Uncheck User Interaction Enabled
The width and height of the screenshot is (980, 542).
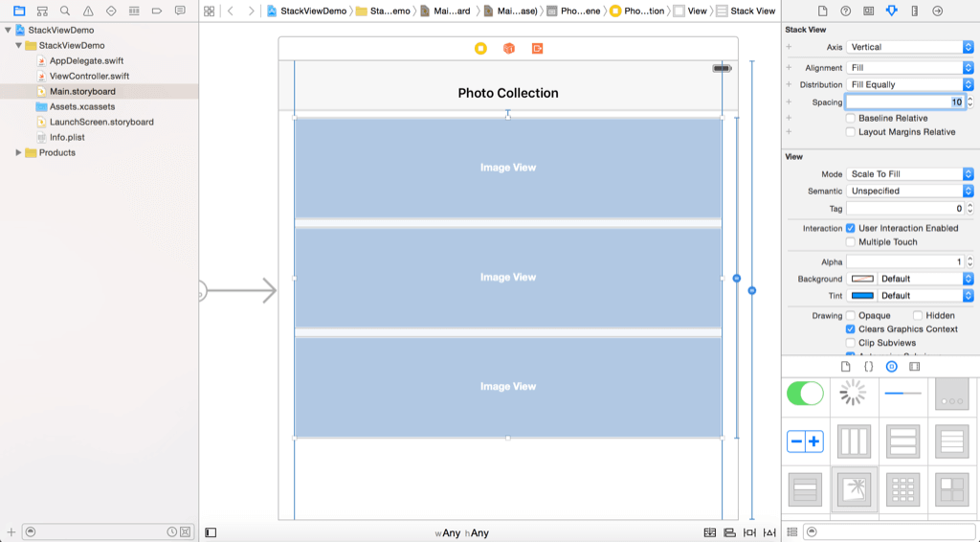(851, 229)
